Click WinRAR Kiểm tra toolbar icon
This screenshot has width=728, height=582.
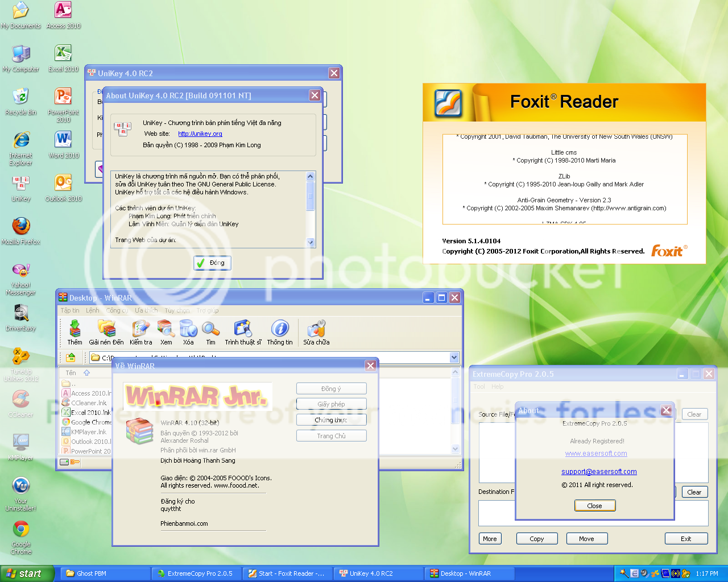[x=140, y=332]
